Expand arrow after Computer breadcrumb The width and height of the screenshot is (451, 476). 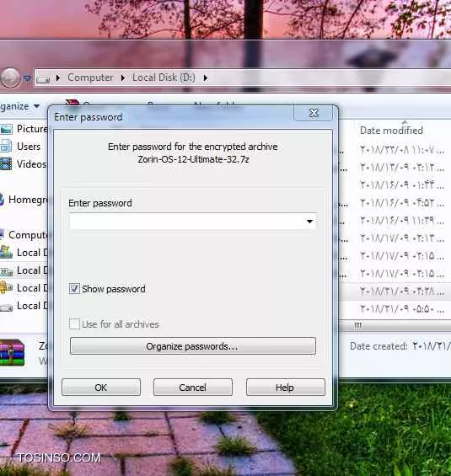123,78
